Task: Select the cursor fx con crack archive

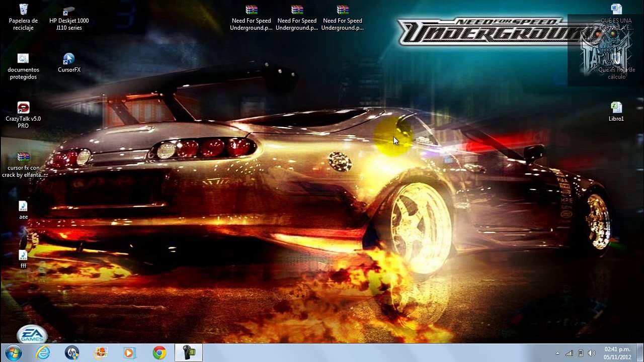Action: click(x=23, y=164)
